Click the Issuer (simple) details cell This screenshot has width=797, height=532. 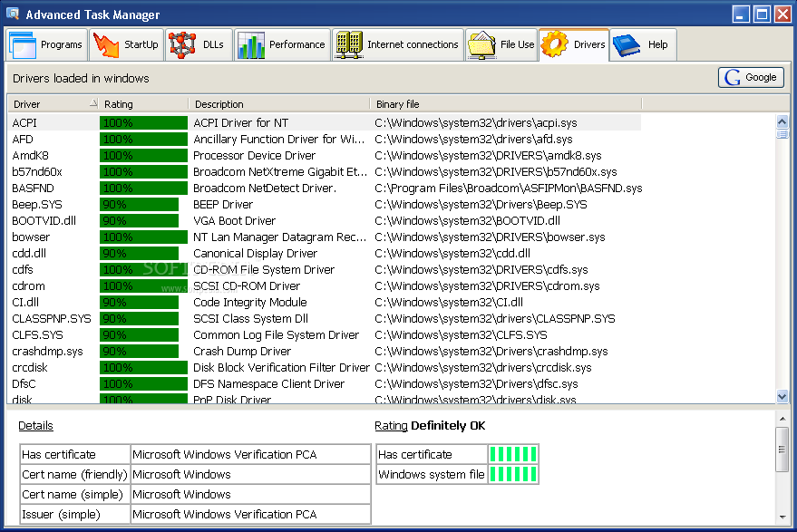74,514
